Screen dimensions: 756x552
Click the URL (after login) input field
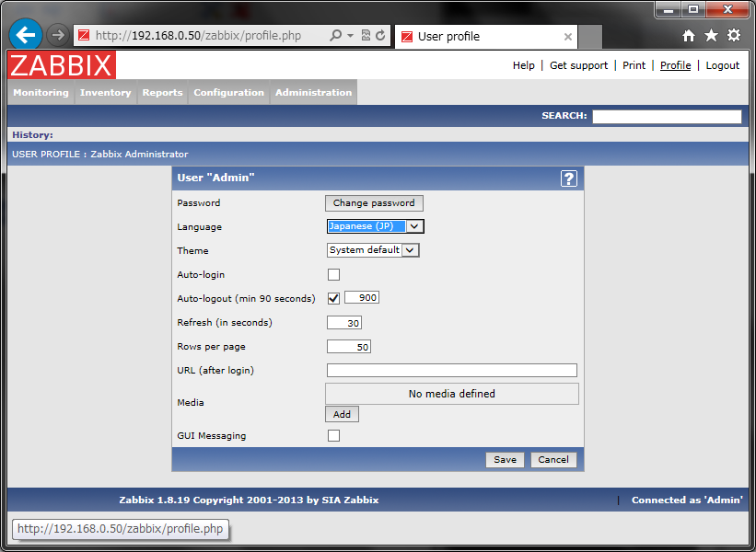coord(452,370)
